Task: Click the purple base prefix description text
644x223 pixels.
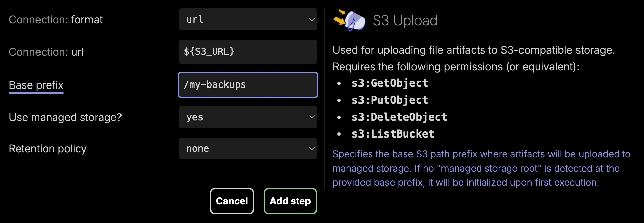Action: pyautogui.click(x=473, y=168)
